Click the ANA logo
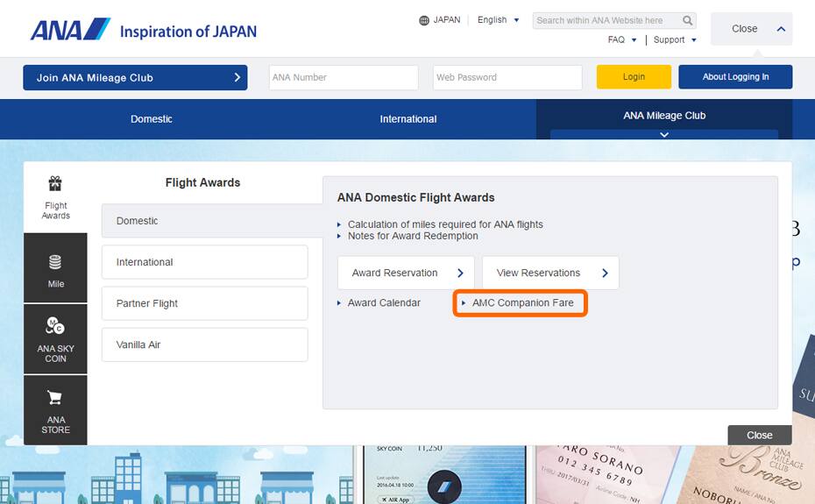 [70, 29]
